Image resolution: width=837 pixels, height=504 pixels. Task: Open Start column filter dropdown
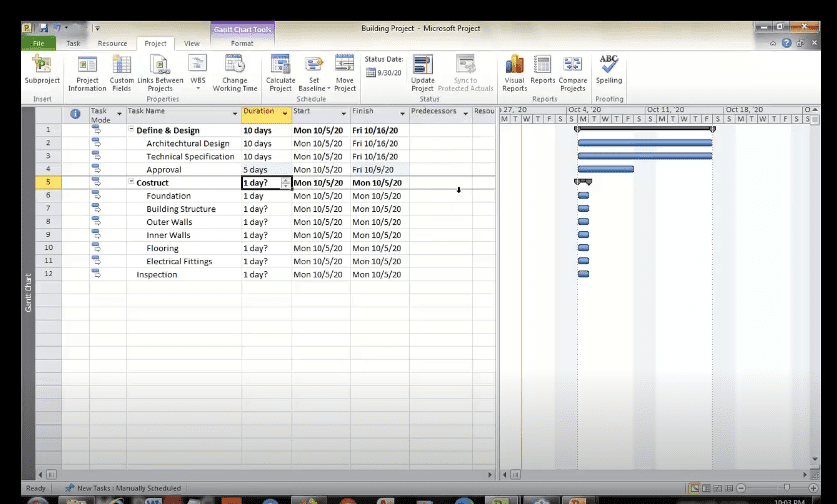344,114
